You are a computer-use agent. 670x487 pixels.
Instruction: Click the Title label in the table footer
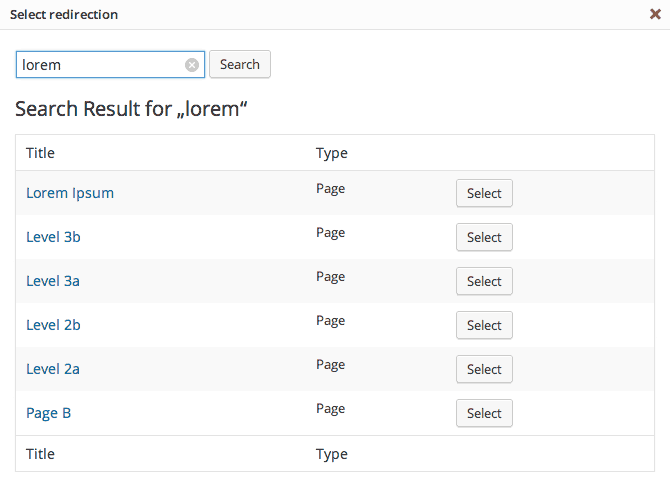(x=40, y=454)
